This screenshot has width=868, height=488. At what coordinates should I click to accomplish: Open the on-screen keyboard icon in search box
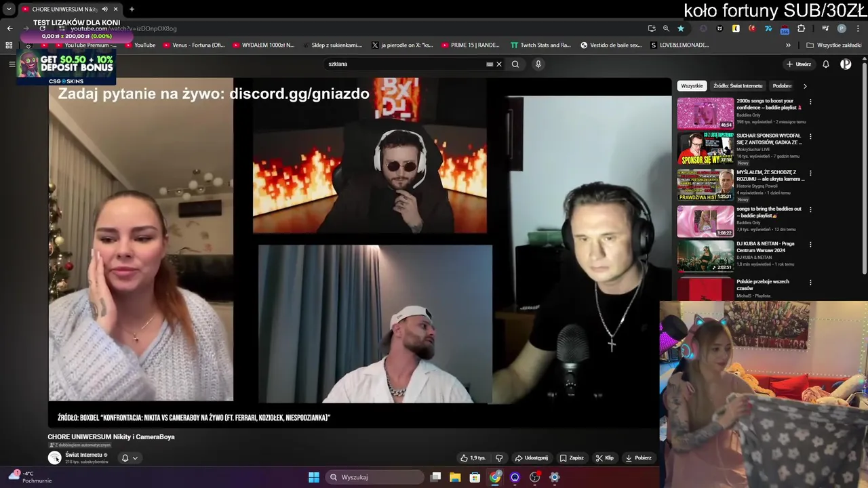490,64
